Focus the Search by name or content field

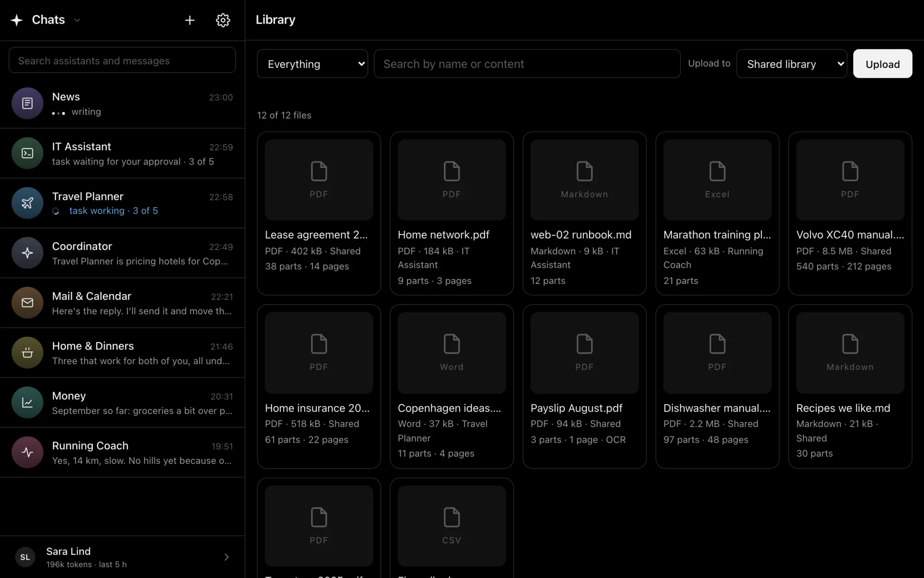point(527,64)
